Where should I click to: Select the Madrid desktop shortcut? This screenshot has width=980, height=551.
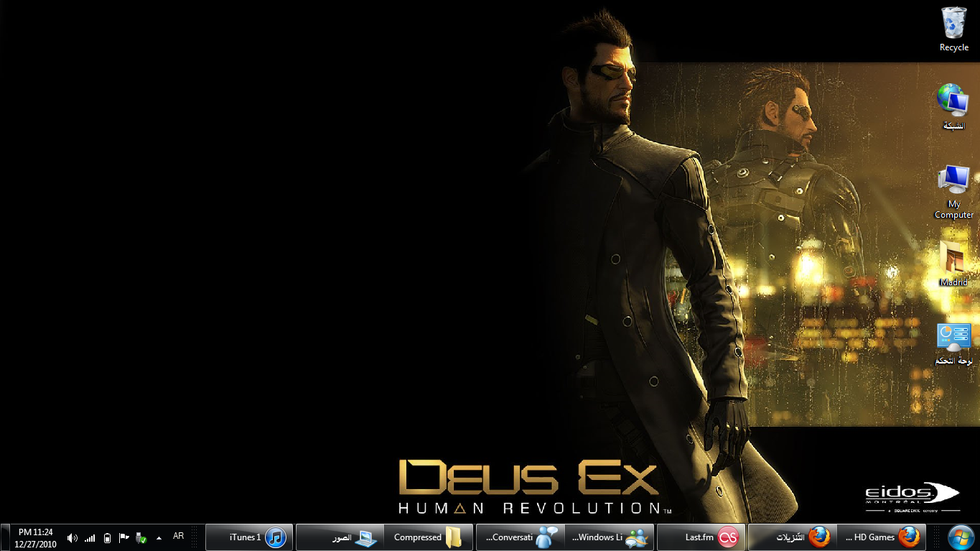(x=954, y=264)
